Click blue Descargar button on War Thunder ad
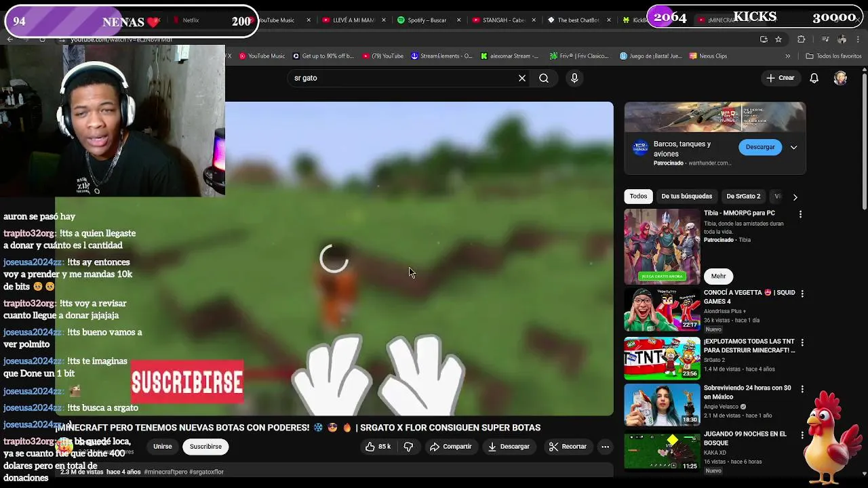The image size is (868, 488). tap(760, 147)
